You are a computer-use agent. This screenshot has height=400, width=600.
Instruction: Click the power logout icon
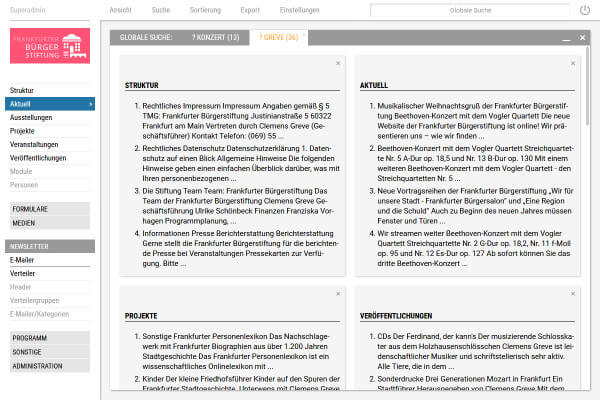point(585,10)
